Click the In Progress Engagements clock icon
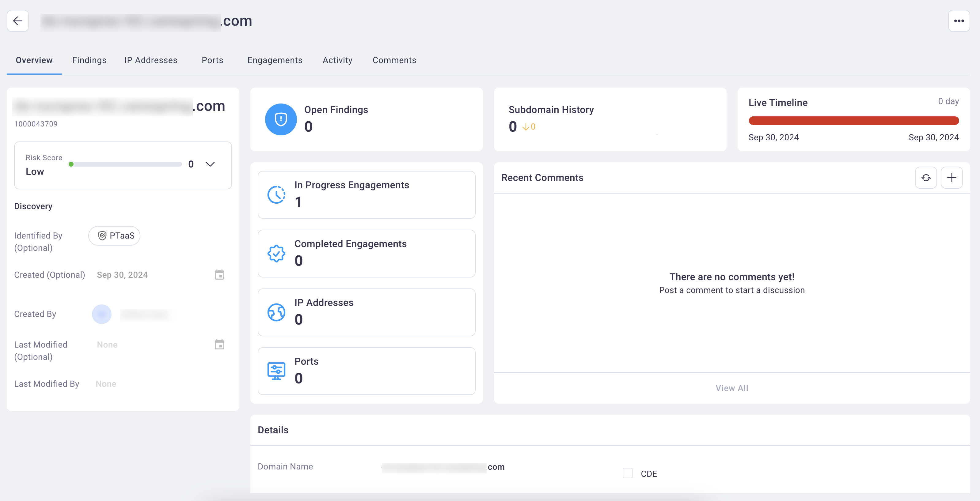Image resolution: width=980 pixels, height=501 pixels. pyautogui.click(x=276, y=194)
